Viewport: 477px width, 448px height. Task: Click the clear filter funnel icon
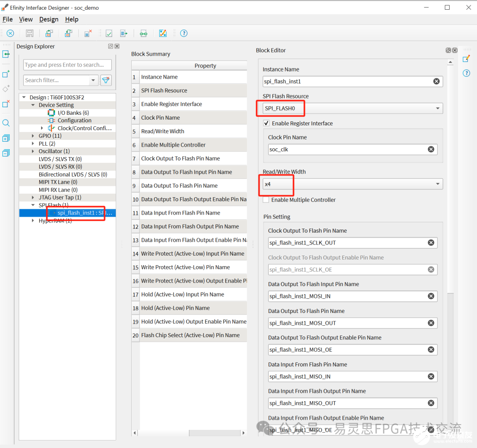point(106,80)
